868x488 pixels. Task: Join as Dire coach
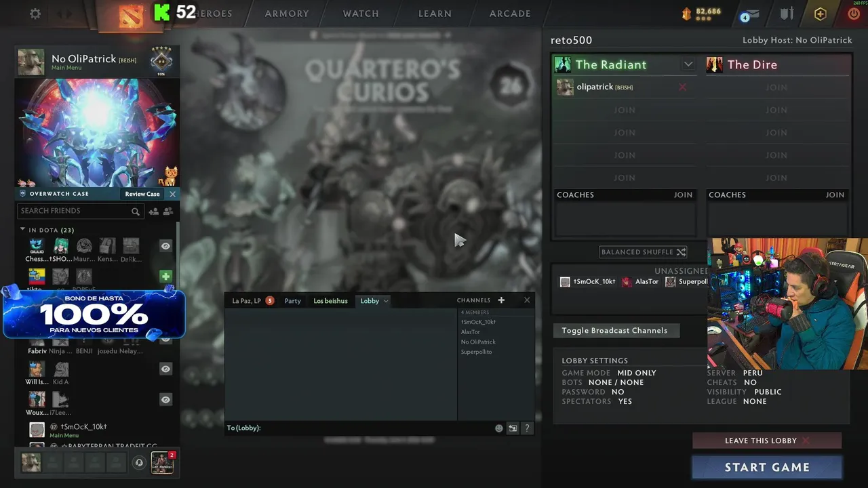[x=835, y=195]
